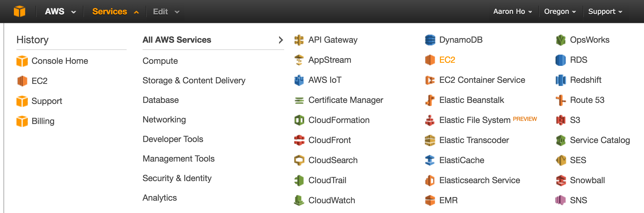The width and height of the screenshot is (644, 213).
Task: Click the DynamoDB icon
Action: point(430,40)
